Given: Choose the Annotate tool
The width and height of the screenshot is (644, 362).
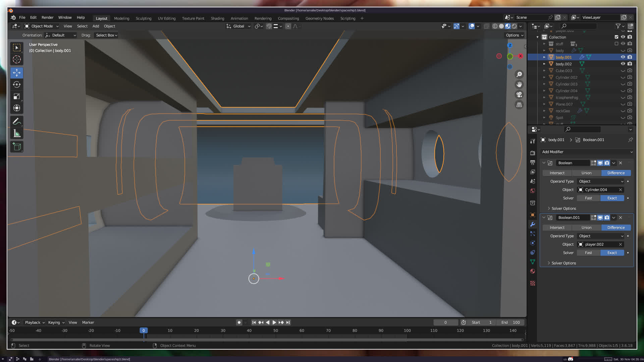Looking at the screenshot, I should click(17, 121).
